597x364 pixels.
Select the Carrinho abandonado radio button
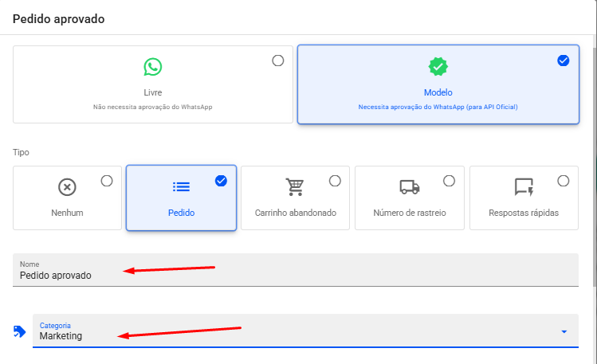(335, 181)
